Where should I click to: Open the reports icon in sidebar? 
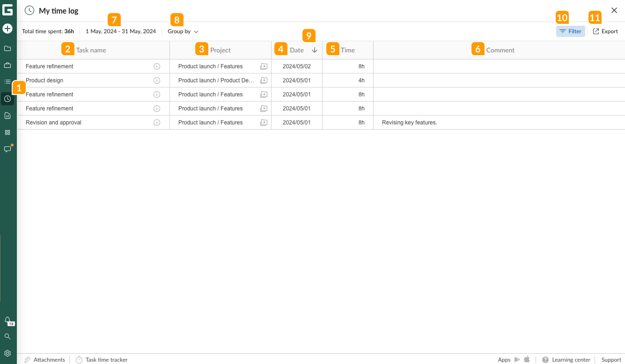click(7, 116)
